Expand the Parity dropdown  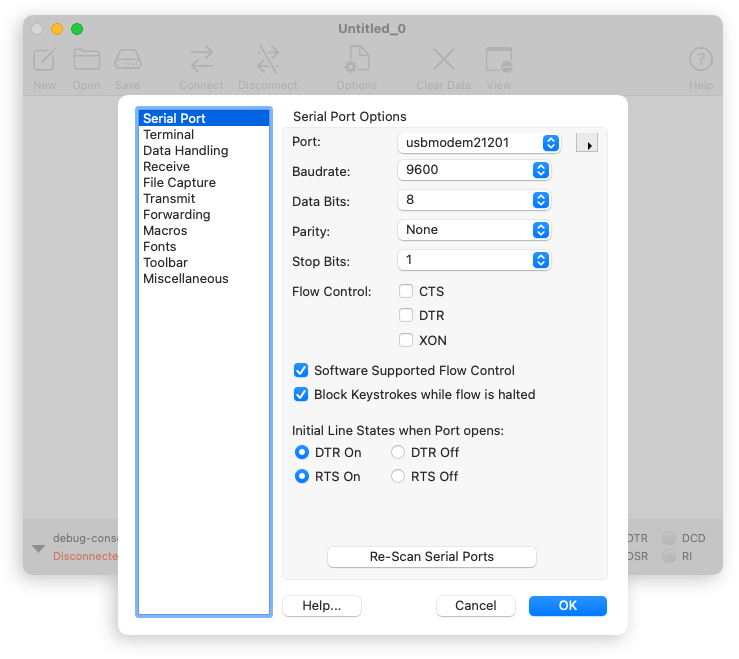pyautogui.click(x=474, y=230)
